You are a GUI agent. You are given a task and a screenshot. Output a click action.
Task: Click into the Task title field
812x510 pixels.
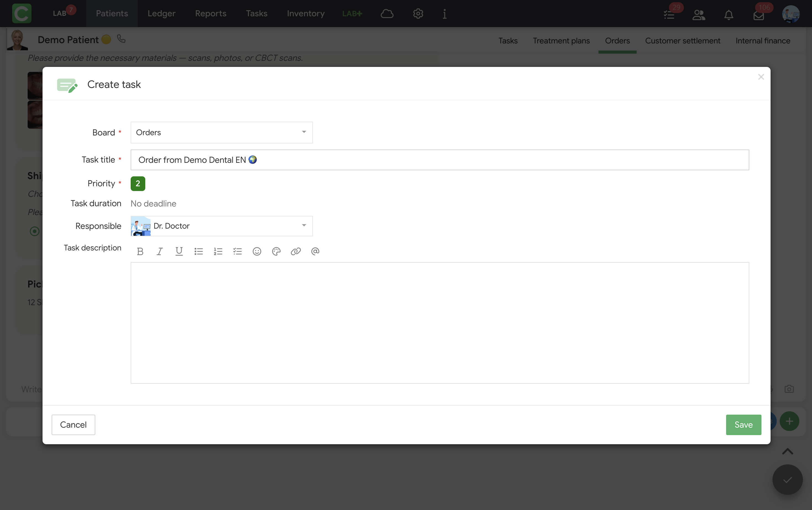[440, 160]
